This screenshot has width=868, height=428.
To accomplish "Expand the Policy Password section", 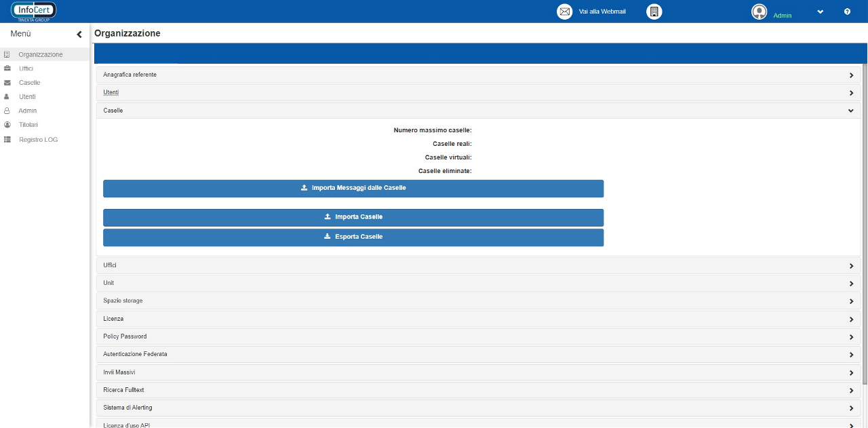I will [851, 337].
